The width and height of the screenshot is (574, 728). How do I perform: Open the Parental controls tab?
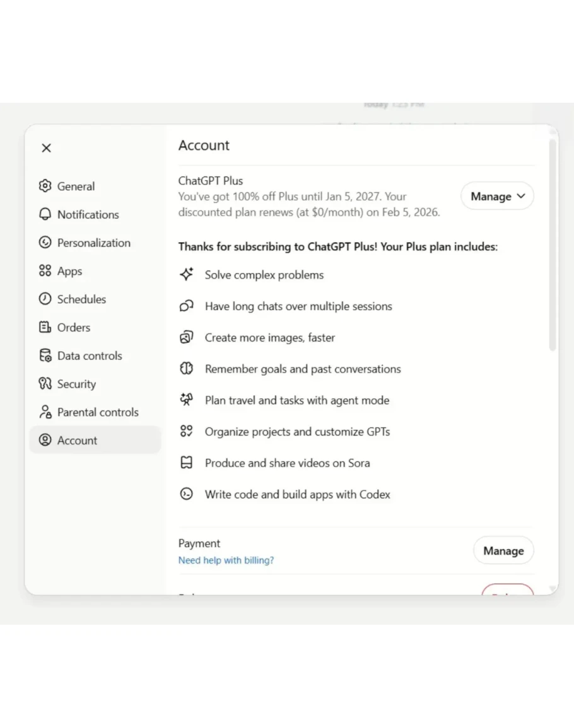pos(95,412)
